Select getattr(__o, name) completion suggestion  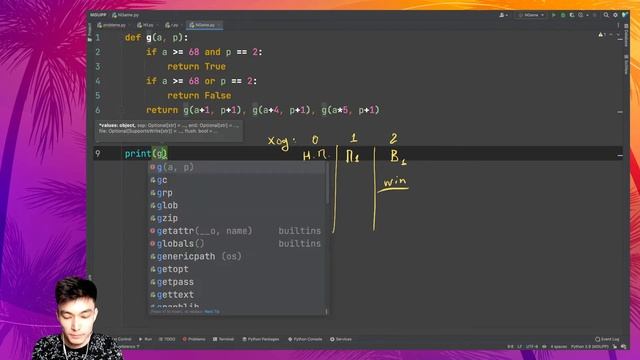pyautogui.click(x=237, y=231)
